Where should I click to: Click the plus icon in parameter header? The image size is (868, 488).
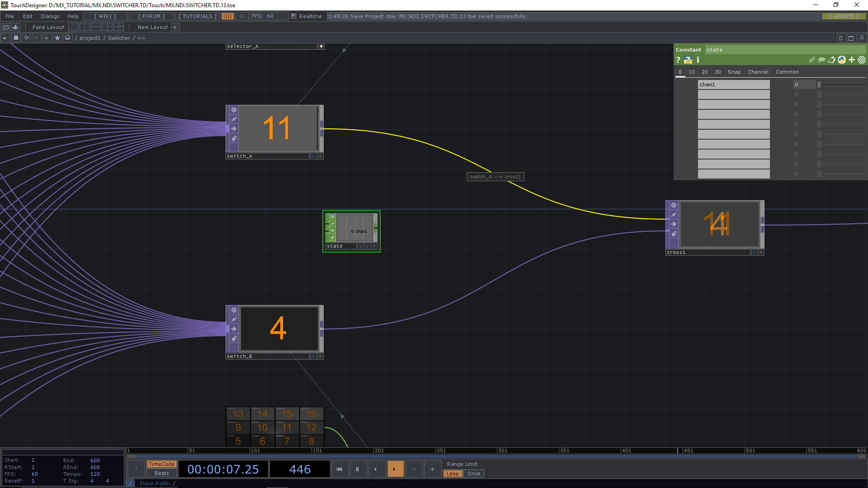tap(852, 60)
